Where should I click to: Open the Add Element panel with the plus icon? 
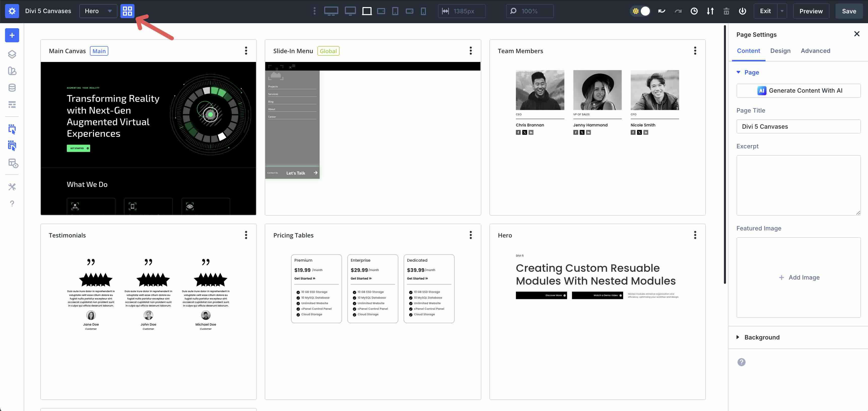click(12, 35)
